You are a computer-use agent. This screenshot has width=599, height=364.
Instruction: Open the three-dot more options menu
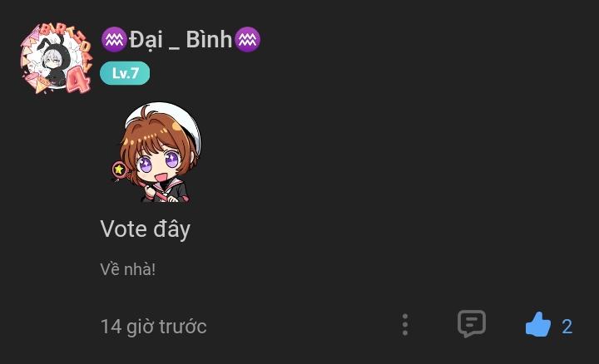(405, 325)
